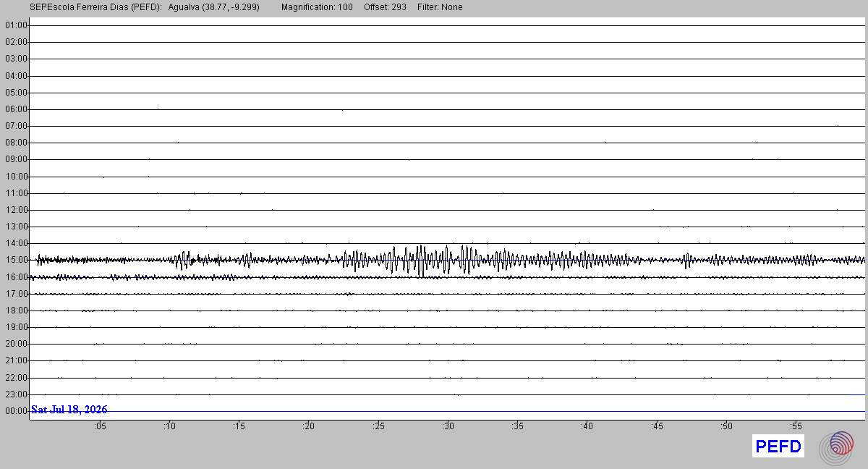Click the 09:00 hour label
The width and height of the screenshot is (868, 469).
[16, 159]
